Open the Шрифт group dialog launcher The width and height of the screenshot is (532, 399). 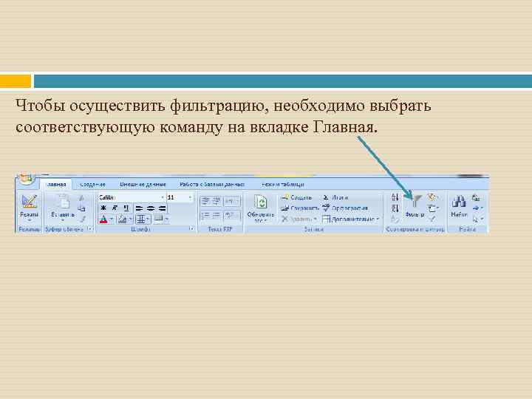click(191, 229)
